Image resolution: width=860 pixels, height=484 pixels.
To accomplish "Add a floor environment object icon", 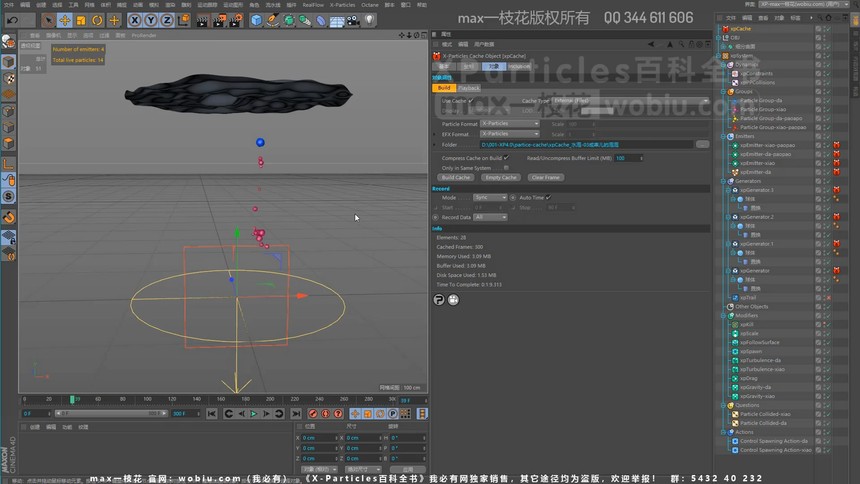I will (x=337, y=21).
